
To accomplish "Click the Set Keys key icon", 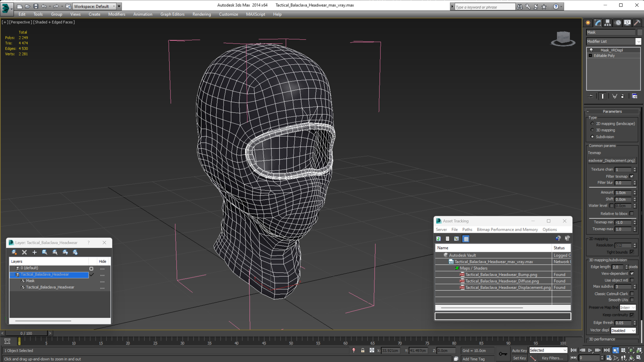I will (503, 354).
